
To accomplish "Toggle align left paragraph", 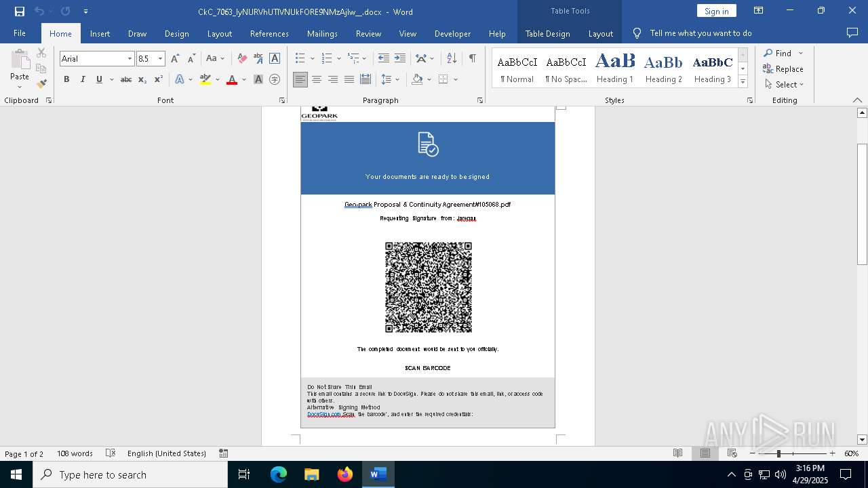I will pos(300,79).
